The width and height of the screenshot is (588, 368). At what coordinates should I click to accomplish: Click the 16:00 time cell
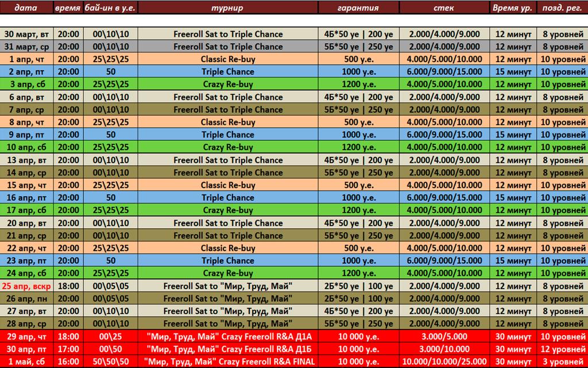(69, 362)
